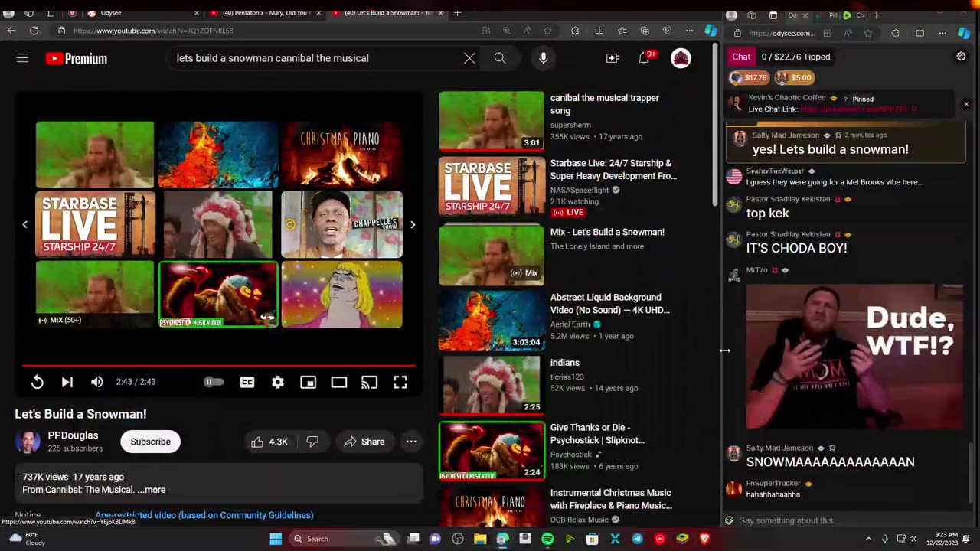Viewport: 980px width, 551px height.
Task: Open YouTube notifications bell
Action: 645,58
